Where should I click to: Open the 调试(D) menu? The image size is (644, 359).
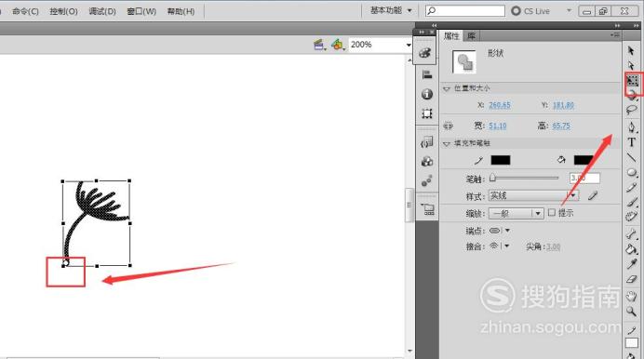(102, 11)
